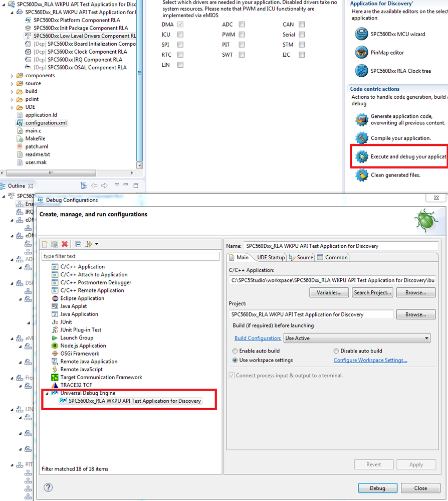This screenshot has height=501, width=448.
Task: Select patch.xml file
Action: click(33, 146)
